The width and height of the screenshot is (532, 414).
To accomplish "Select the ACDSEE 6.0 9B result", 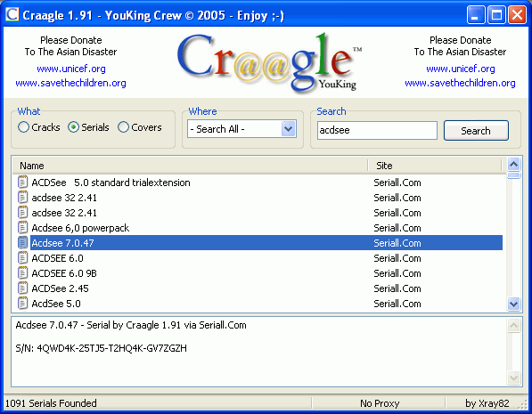I will [x=259, y=273].
